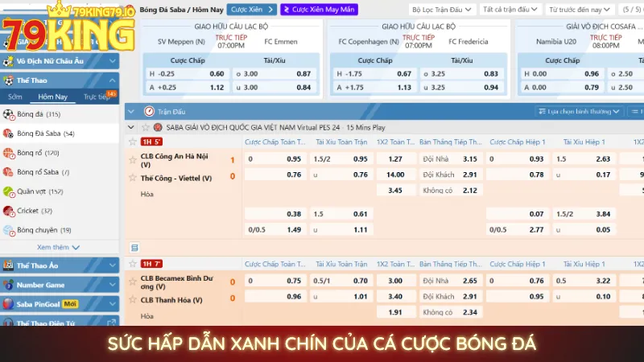Click the Bóng đá soccer ball icon
Screen dimensions: 644x362
(x=9, y=114)
